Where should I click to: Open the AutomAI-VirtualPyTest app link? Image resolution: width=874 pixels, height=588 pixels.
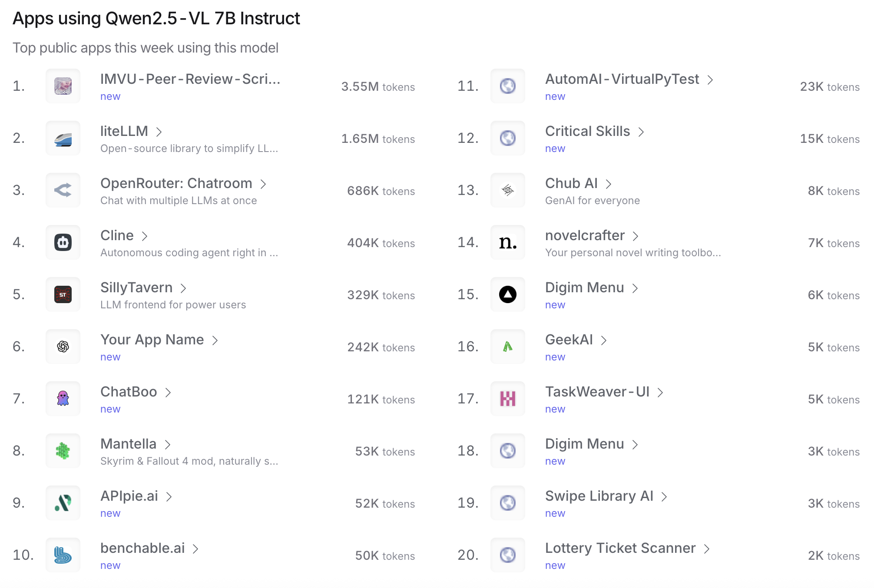pos(622,79)
